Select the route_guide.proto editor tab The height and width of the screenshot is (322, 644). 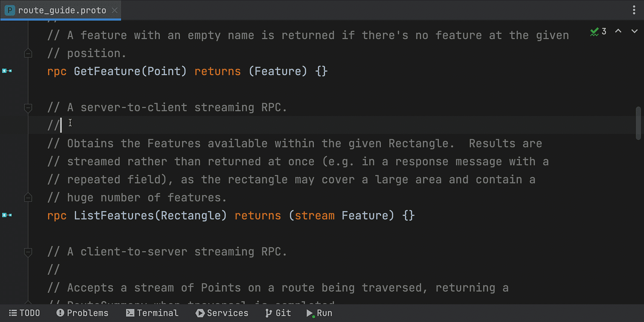click(61, 10)
